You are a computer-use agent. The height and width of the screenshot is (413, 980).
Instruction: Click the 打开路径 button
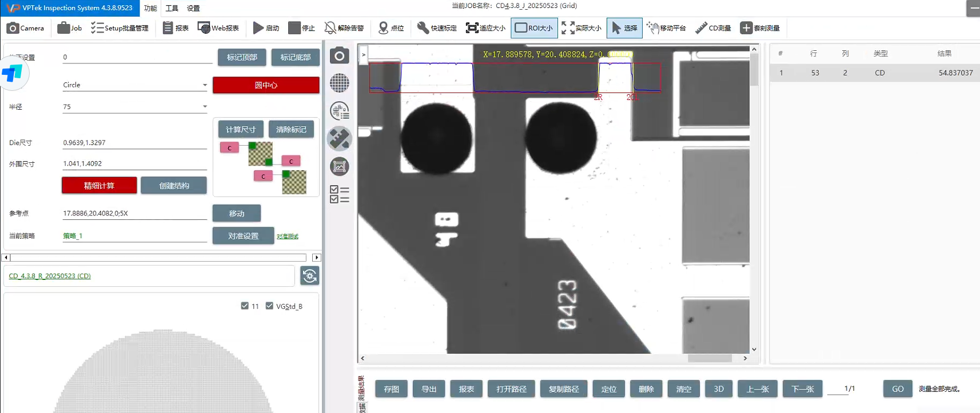tap(511, 389)
